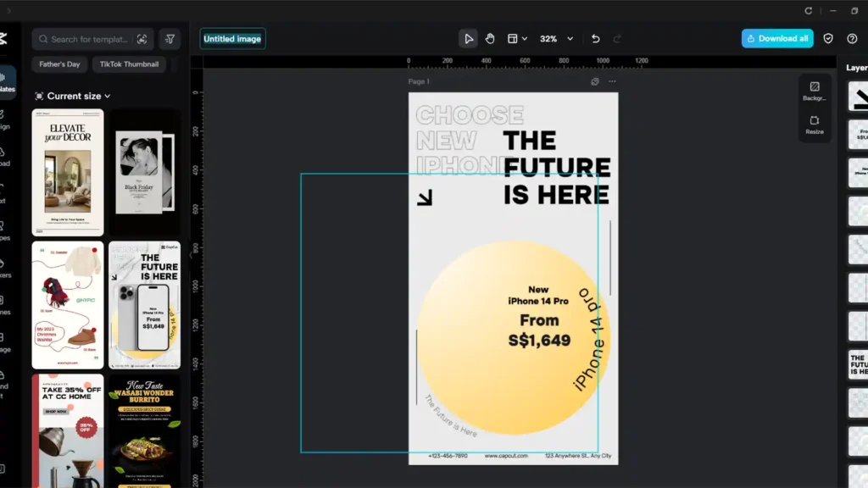Choose the Christmas wishlist sweater template
868x488 pixels.
click(x=68, y=305)
